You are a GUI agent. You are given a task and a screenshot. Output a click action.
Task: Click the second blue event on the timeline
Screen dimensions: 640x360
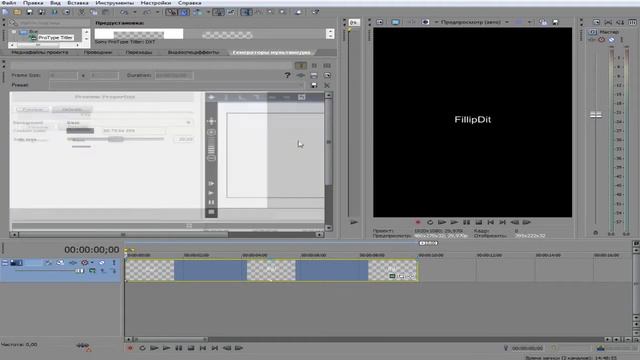pos(331,270)
